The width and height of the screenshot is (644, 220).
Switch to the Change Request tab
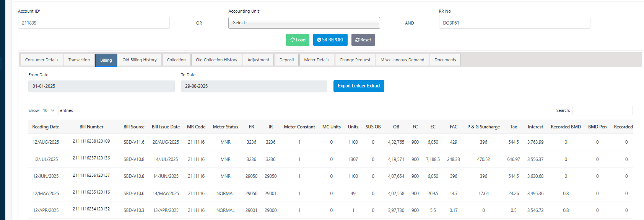355,60
